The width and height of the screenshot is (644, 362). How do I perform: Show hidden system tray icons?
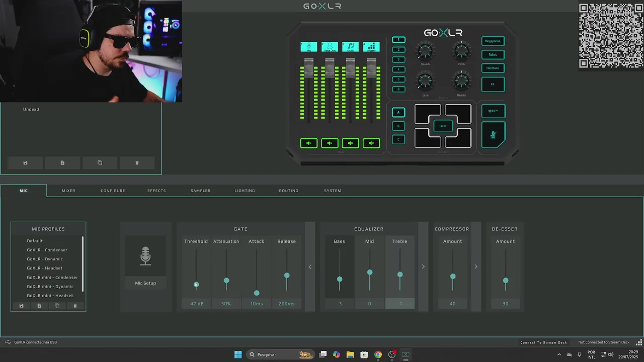559,354
